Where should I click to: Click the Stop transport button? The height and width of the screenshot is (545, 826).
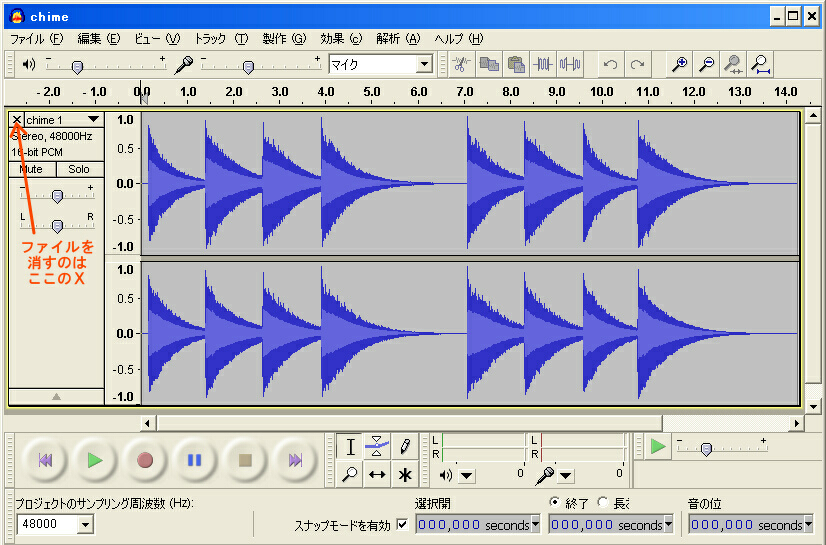(x=244, y=461)
